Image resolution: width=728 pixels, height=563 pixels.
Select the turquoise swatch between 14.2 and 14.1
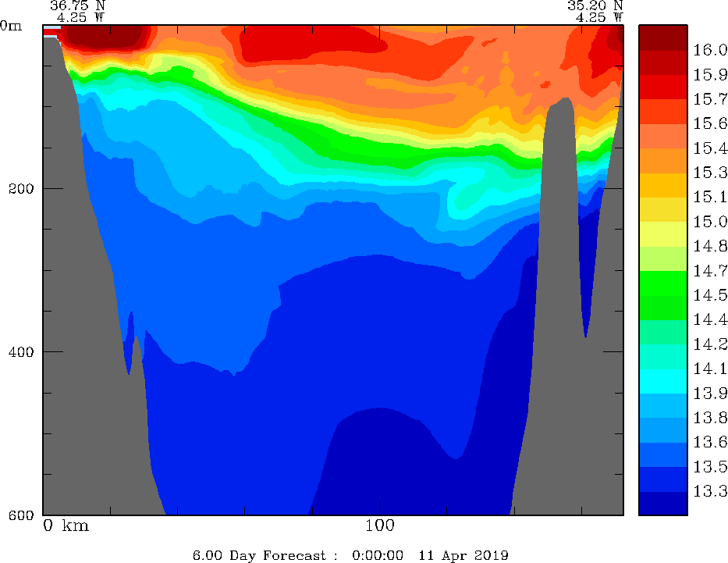663,356
